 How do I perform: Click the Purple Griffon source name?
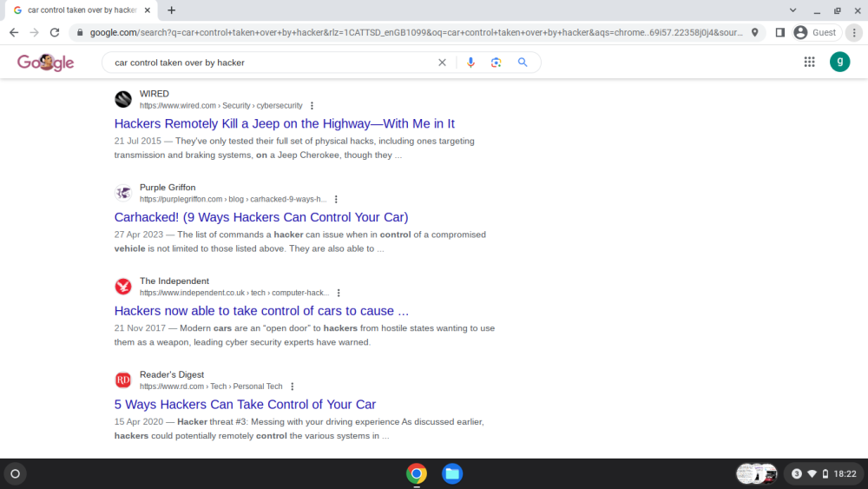[x=168, y=188]
